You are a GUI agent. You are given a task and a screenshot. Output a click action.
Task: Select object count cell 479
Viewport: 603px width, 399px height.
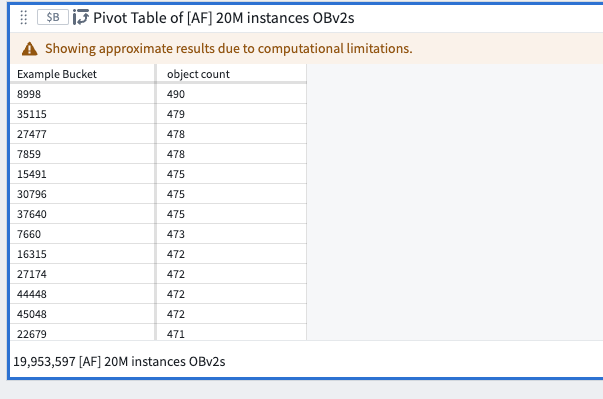(232, 114)
